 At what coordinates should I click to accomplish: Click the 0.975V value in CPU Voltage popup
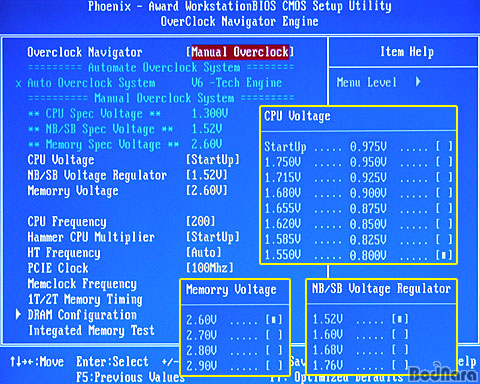pyautogui.click(x=368, y=146)
